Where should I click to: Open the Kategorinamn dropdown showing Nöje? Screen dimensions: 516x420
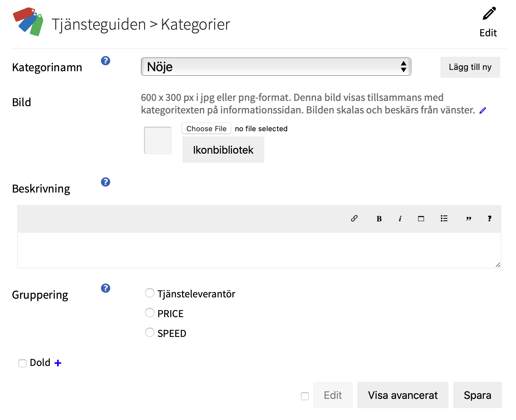276,67
